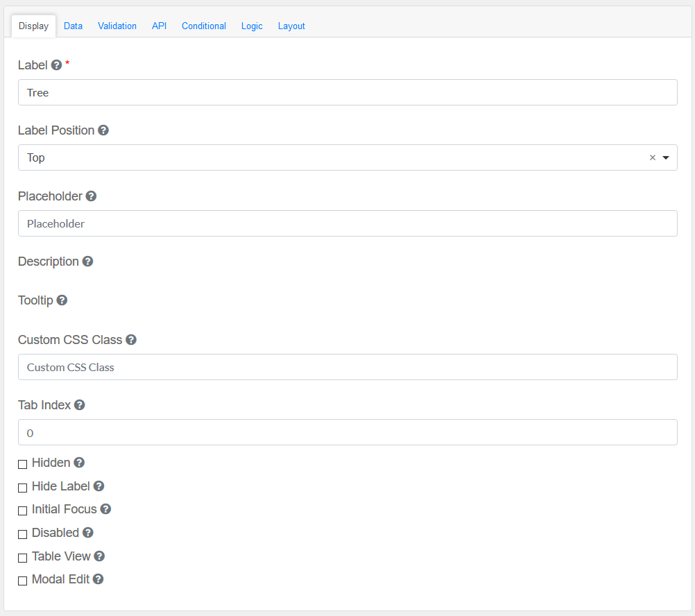Click the Tooltip help icon
The height and width of the screenshot is (616, 695).
click(x=62, y=300)
